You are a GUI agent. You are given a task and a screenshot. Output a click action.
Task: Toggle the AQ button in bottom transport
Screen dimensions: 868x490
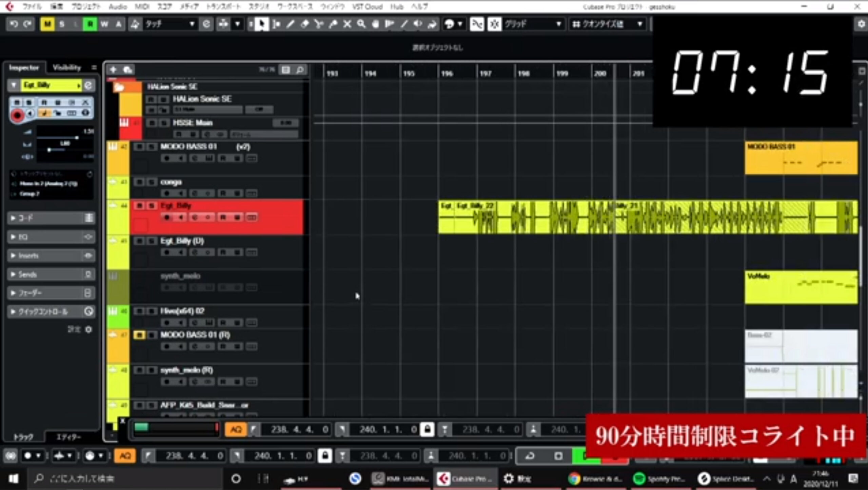[125, 456]
